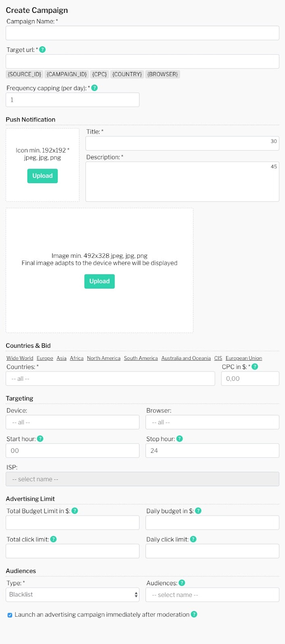
Task: Select the European Union region link
Action: (x=244, y=358)
